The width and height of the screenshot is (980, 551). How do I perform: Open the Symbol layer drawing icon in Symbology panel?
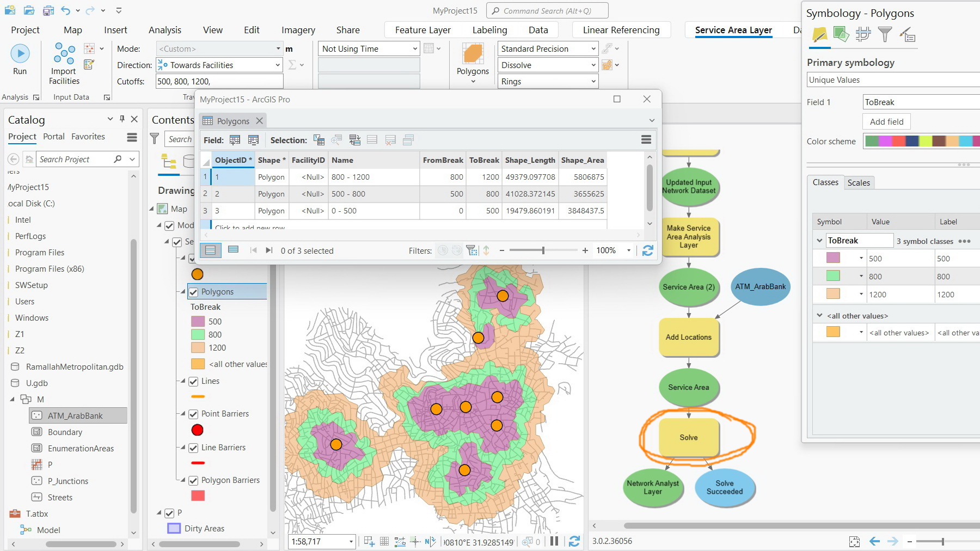click(x=863, y=35)
